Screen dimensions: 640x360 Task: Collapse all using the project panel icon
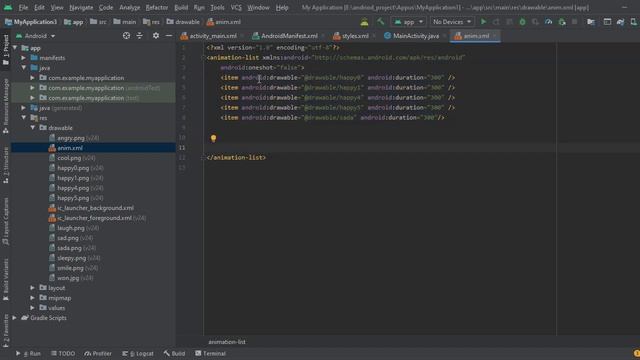pos(140,36)
